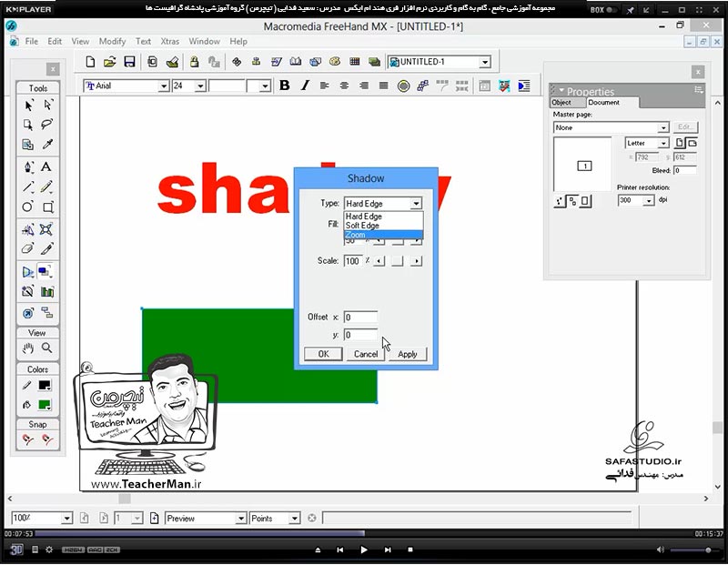The width and height of the screenshot is (728, 565).
Task: Choose the Lasso tool
Action: [x=47, y=125]
